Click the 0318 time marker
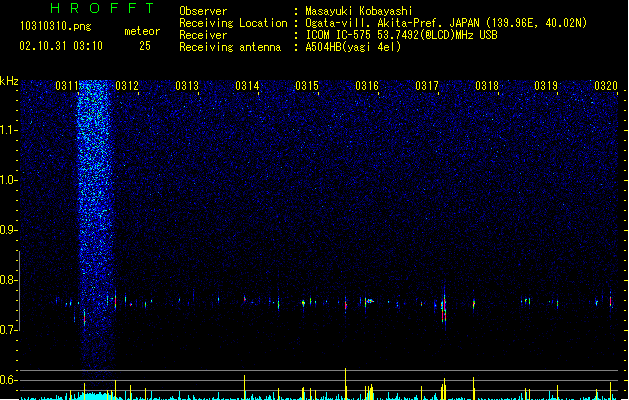The width and height of the screenshot is (629, 400). 487,86
